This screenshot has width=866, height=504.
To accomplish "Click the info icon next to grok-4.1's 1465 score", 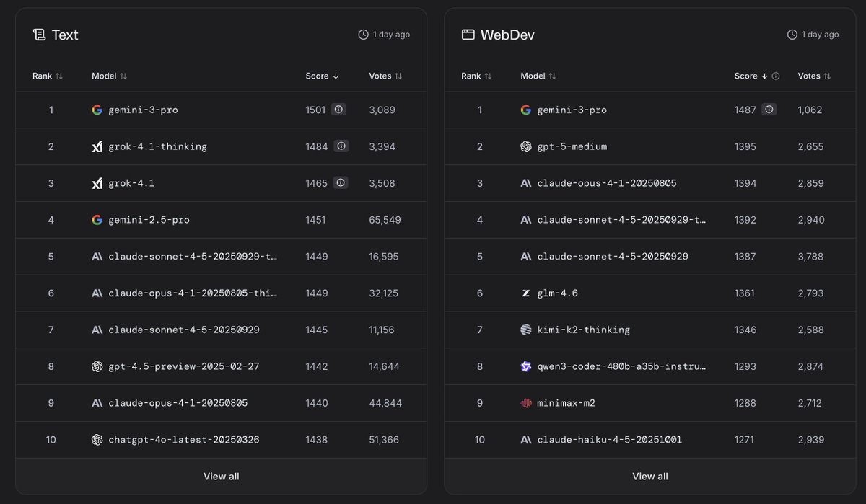I will pos(340,182).
